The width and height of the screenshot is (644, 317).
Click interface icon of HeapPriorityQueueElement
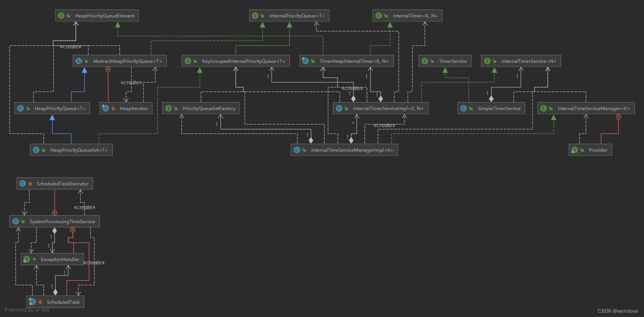coord(61,16)
